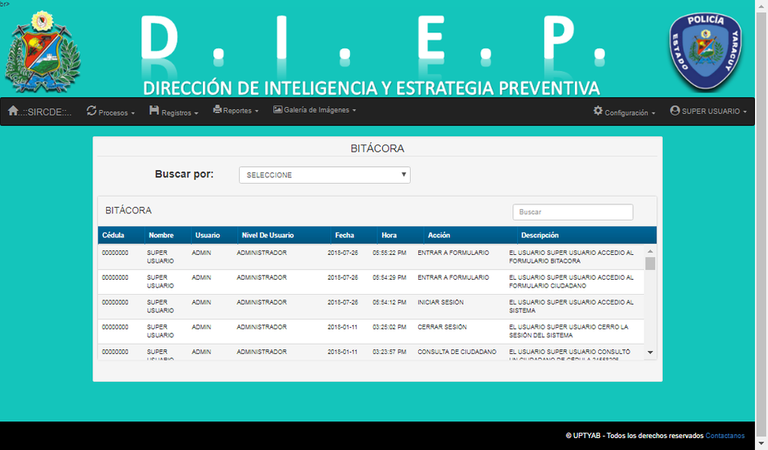Select the 05:54:29 PM time cell

click(389, 278)
